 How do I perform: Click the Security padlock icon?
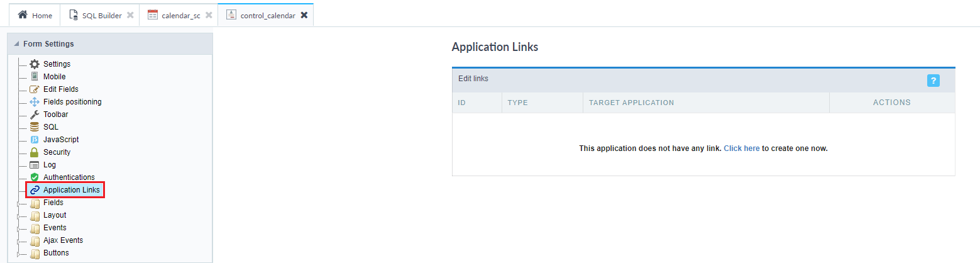pyautogui.click(x=35, y=152)
